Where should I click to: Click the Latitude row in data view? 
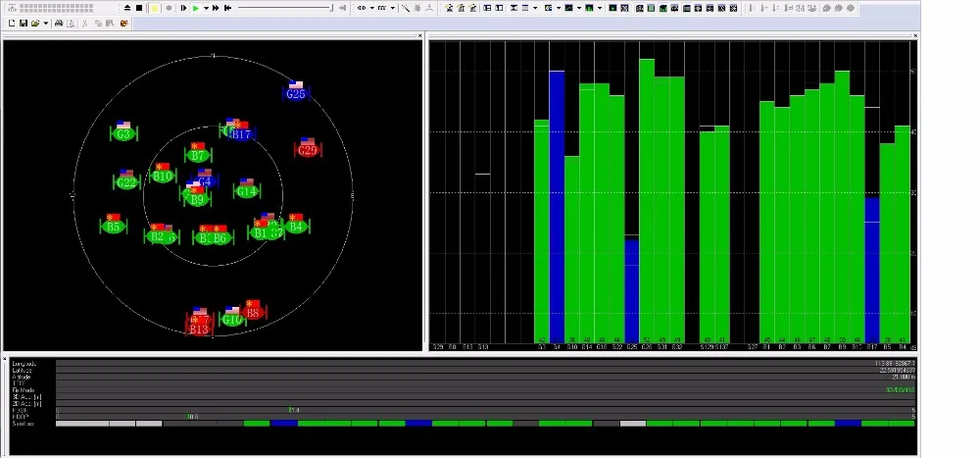click(x=464, y=371)
